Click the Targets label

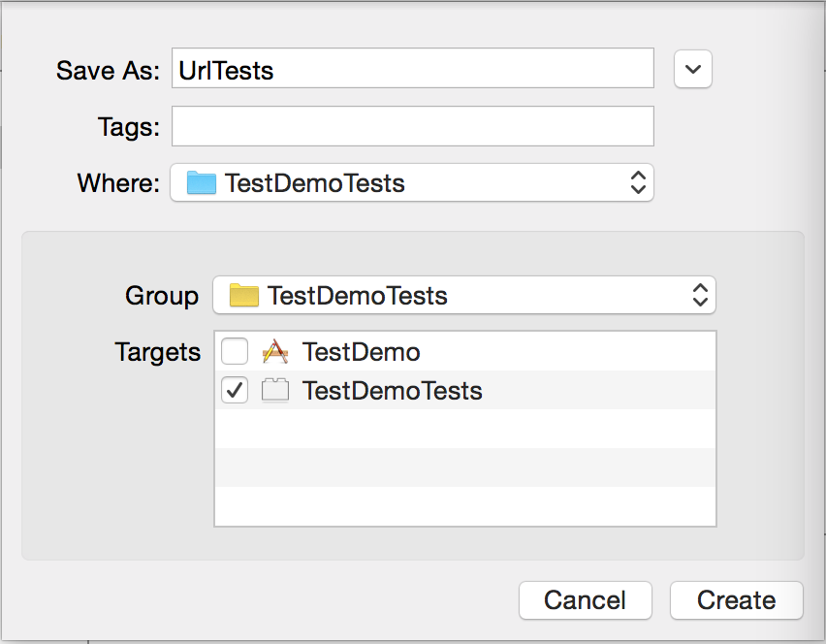point(157,352)
